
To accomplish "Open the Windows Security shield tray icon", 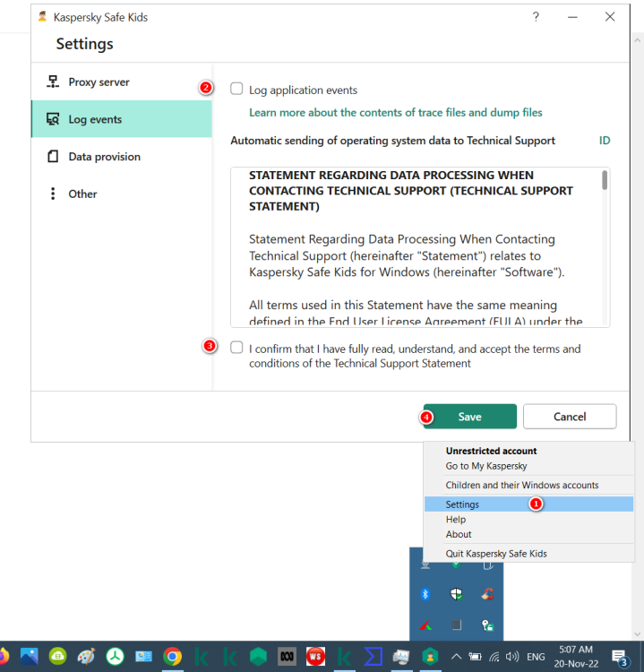I will pyautogui.click(x=456, y=594).
